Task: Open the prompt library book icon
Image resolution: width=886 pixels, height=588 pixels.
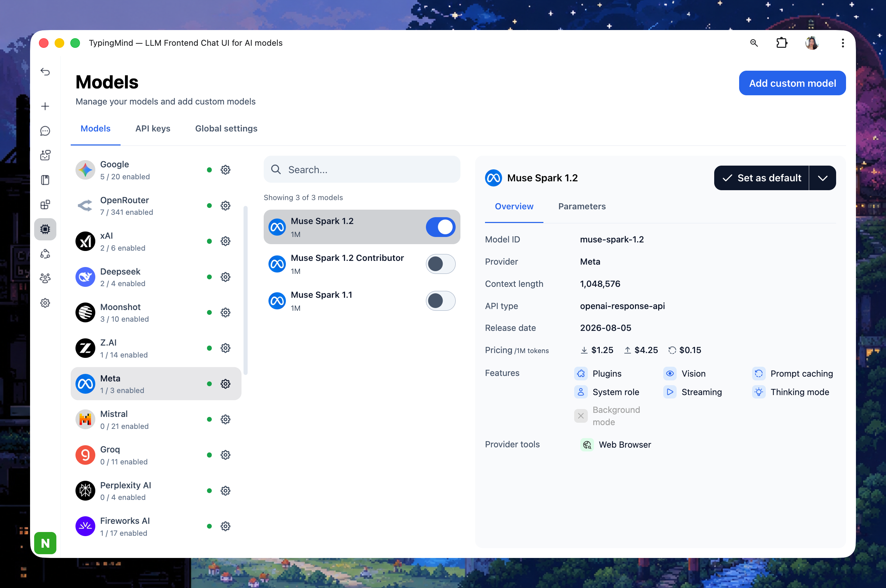Action: (x=45, y=180)
